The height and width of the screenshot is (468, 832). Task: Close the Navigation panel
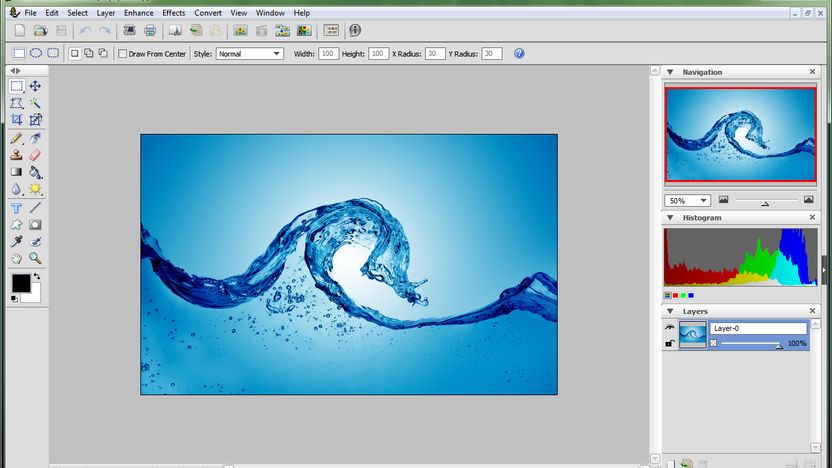click(x=812, y=72)
